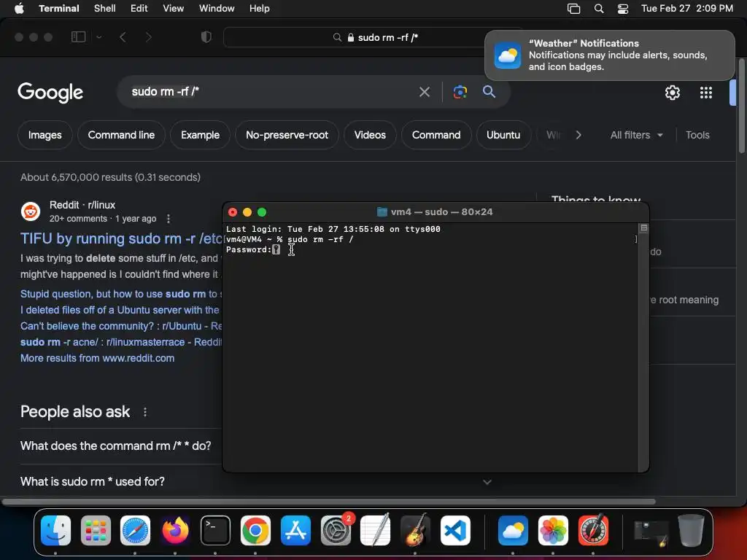Image resolution: width=747 pixels, height=560 pixels.
Task: Select the No-preserve-root filter chip
Action: (287, 135)
